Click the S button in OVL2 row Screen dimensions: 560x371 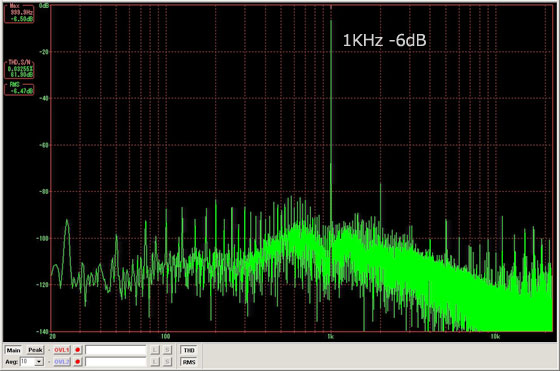tap(167, 362)
